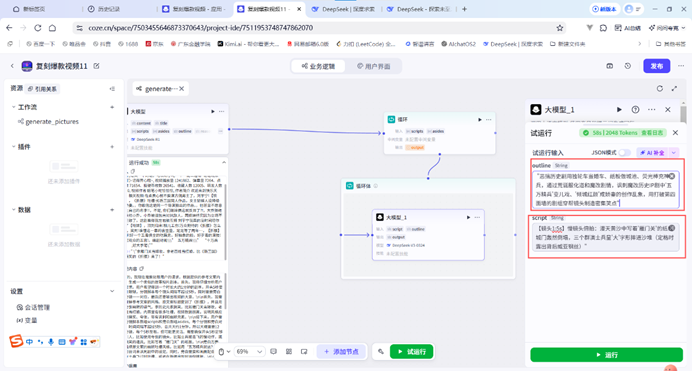Open the Sogou input method toolbar icon
Viewport: 692px width, 371px height.
tap(16, 341)
